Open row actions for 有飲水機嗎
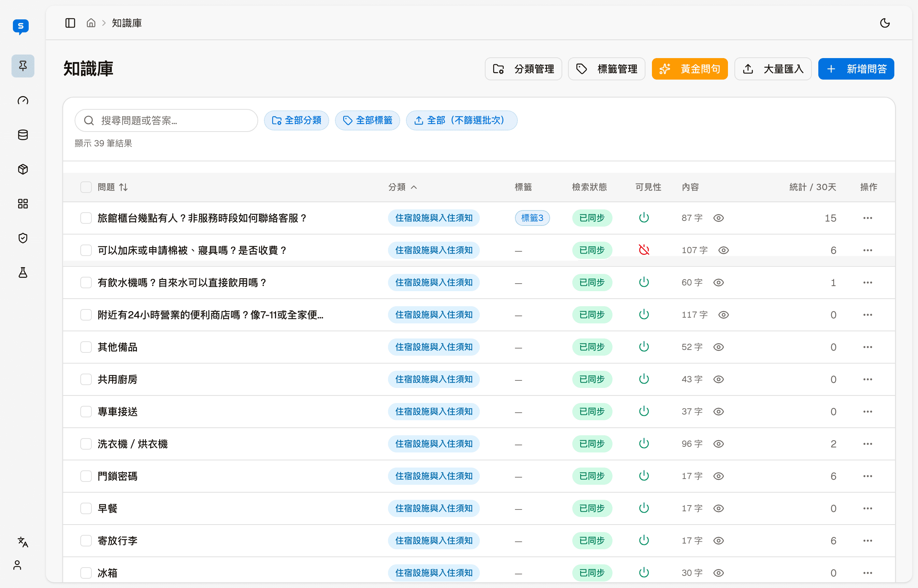Image resolution: width=918 pixels, height=588 pixels. point(867,283)
